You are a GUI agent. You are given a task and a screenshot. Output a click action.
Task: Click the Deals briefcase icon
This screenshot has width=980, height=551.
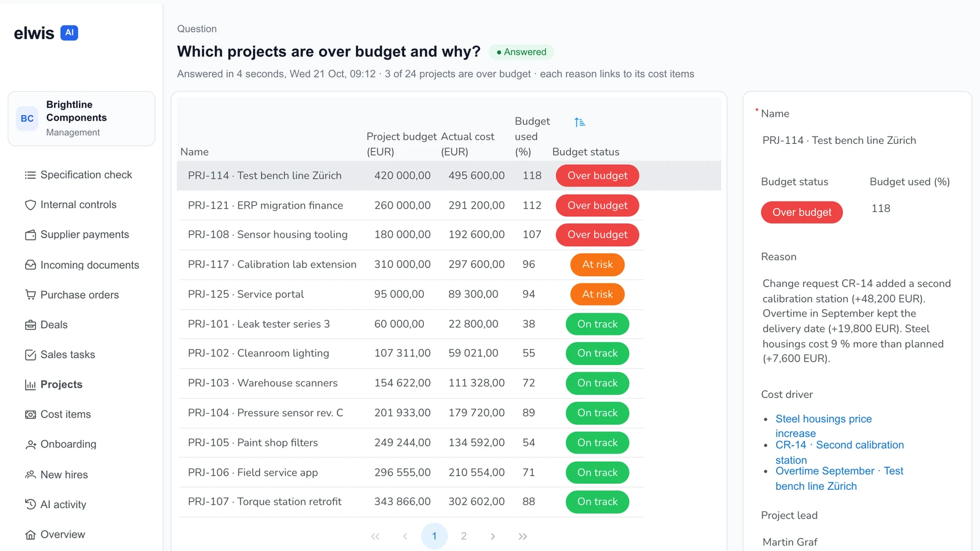point(30,325)
